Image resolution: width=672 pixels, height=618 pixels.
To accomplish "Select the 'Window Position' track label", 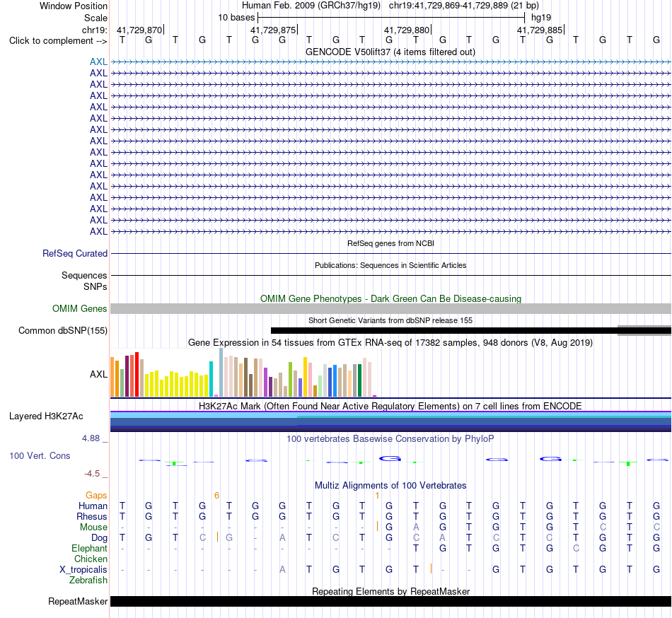I will point(74,6).
